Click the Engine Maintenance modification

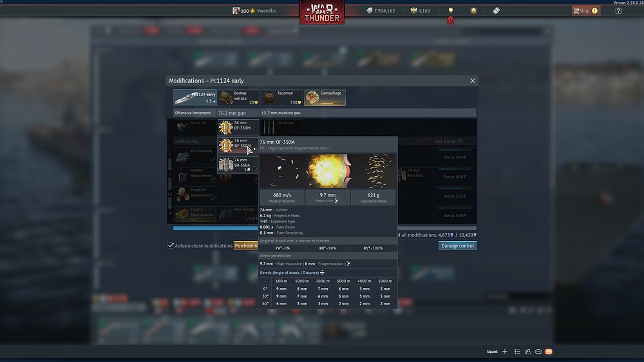pos(195,214)
